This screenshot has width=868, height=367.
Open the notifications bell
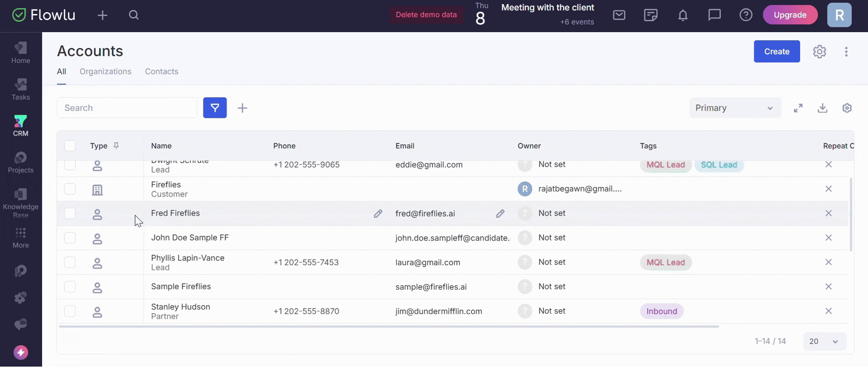point(683,15)
